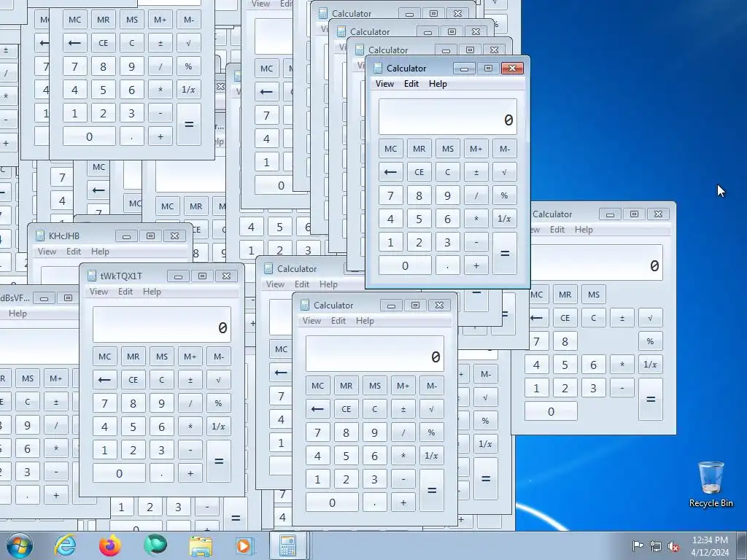Click plus-minus key in active Calculator with red close button

coord(476,172)
